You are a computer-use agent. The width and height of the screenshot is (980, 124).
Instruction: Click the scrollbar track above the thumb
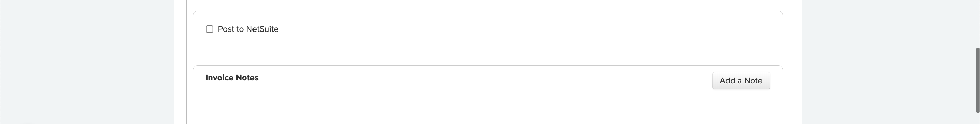(x=977, y=23)
